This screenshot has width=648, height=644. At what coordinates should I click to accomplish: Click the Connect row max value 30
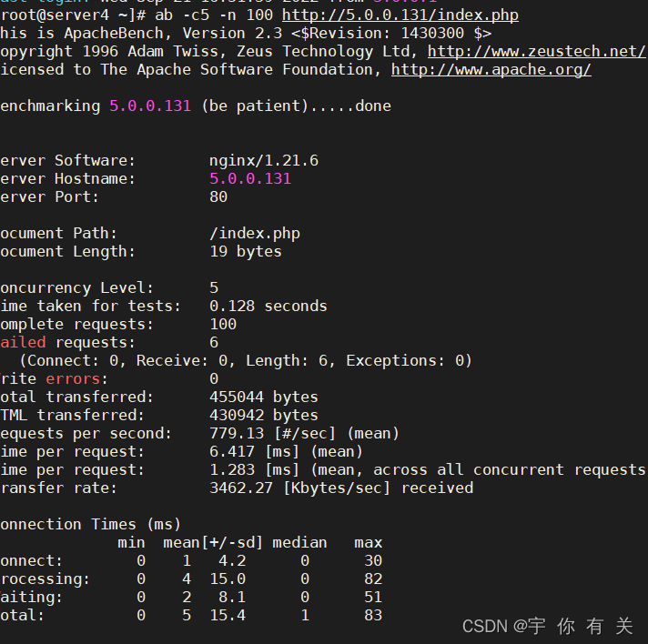point(373,560)
